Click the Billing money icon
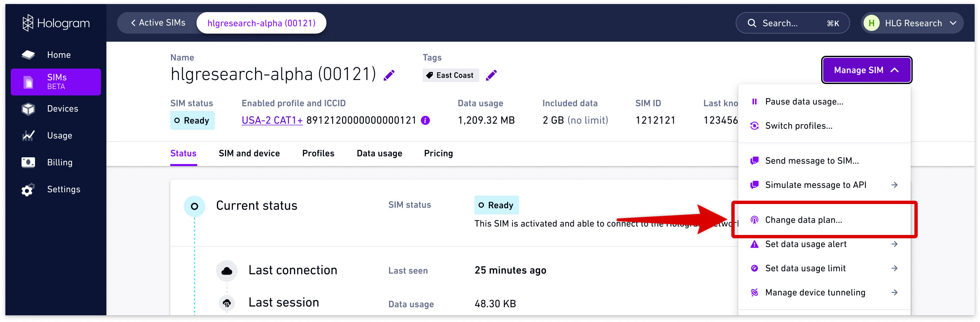This screenshot has height=322, width=980. (x=28, y=162)
